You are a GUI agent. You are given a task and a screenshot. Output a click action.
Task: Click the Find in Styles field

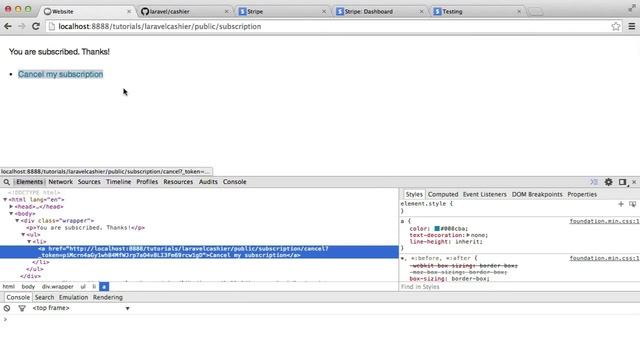click(519, 287)
